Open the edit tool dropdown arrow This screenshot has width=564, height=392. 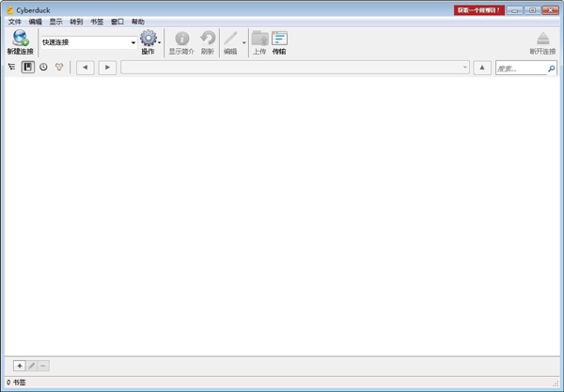244,42
